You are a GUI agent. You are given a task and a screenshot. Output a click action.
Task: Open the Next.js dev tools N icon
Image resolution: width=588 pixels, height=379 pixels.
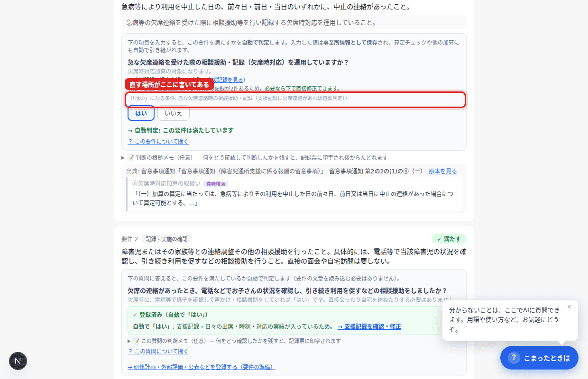coord(18,361)
